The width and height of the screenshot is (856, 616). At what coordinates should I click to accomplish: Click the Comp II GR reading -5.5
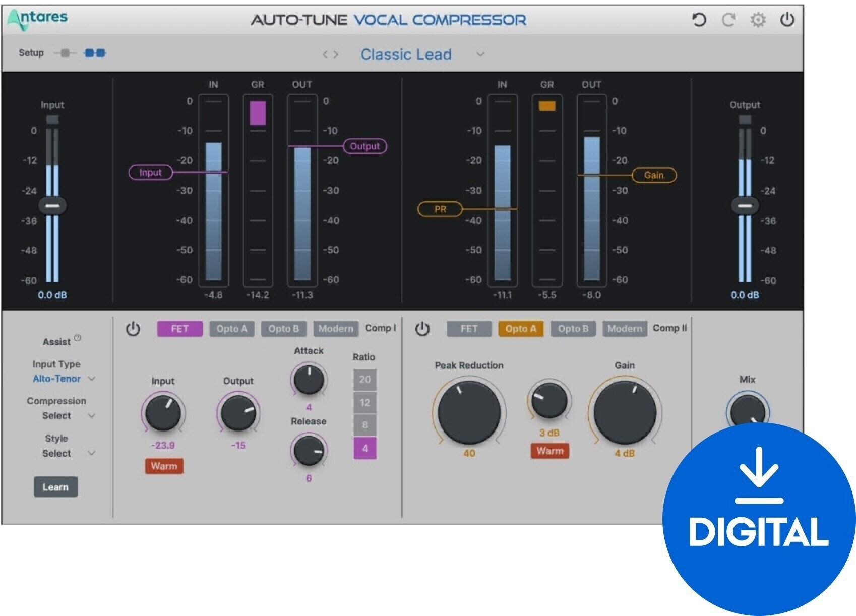tap(547, 295)
